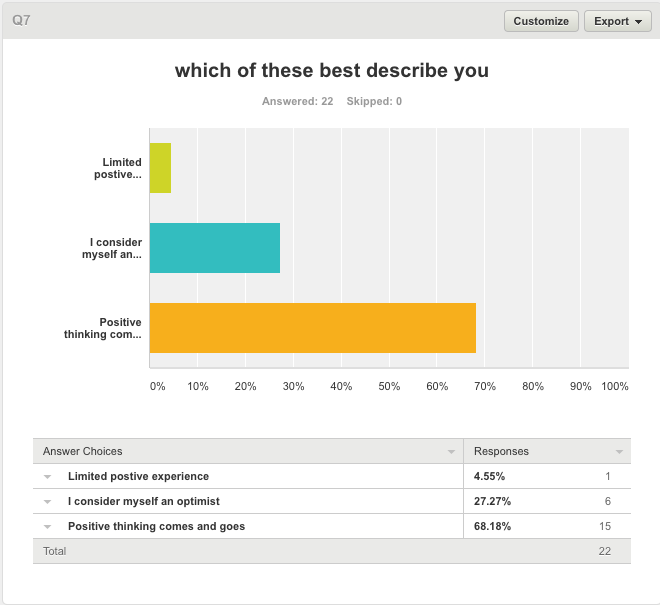Click the Answered: 22 count text
This screenshot has width=660, height=605.
[297, 101]
